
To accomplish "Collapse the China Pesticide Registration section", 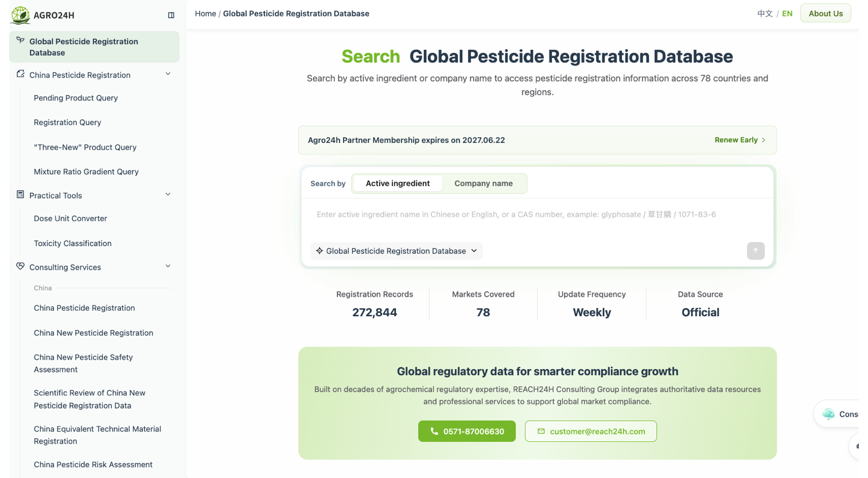I will pyautogui.click(x=168, y=74).
